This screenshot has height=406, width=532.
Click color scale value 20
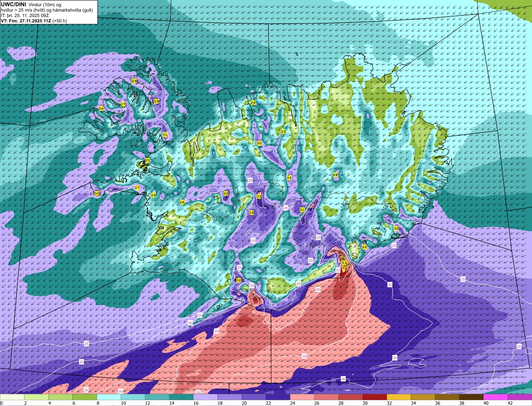point(244,403)
